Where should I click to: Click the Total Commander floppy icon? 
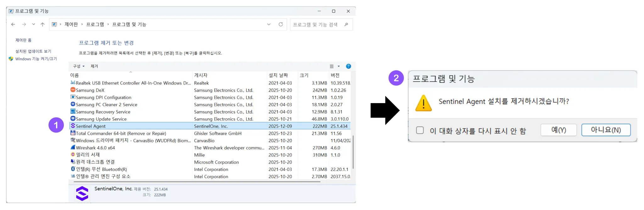(x=73, y=133)
